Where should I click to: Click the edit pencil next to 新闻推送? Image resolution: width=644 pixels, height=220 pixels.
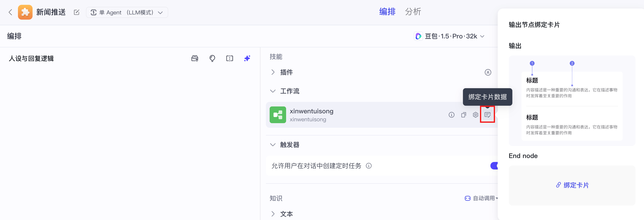(77, 12)
